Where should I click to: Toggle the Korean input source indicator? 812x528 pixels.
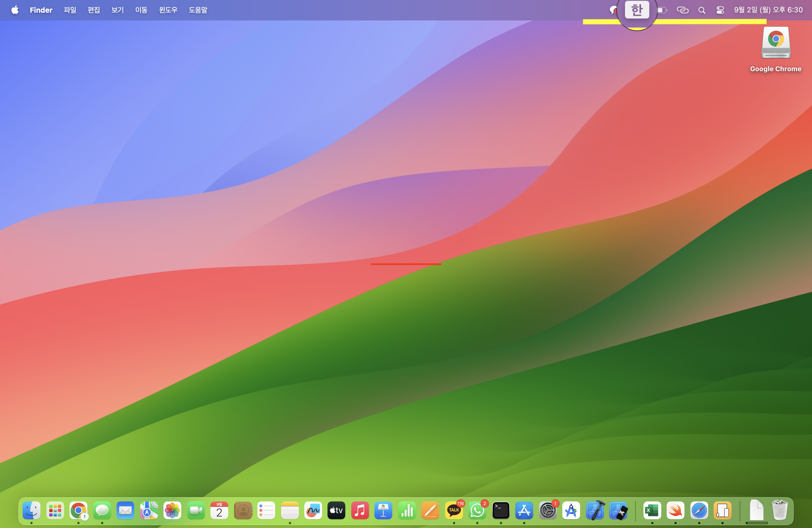tap(637, 10)
